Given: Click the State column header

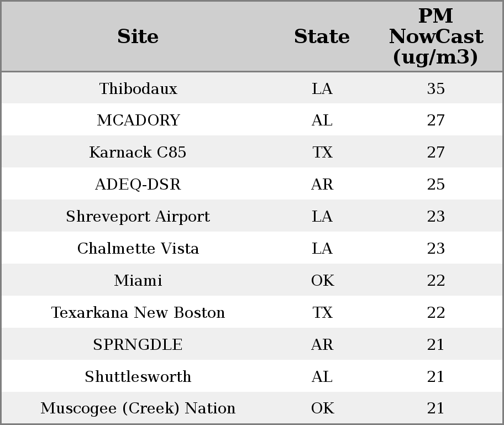Looking at the screenshot, I should point(322,36).
